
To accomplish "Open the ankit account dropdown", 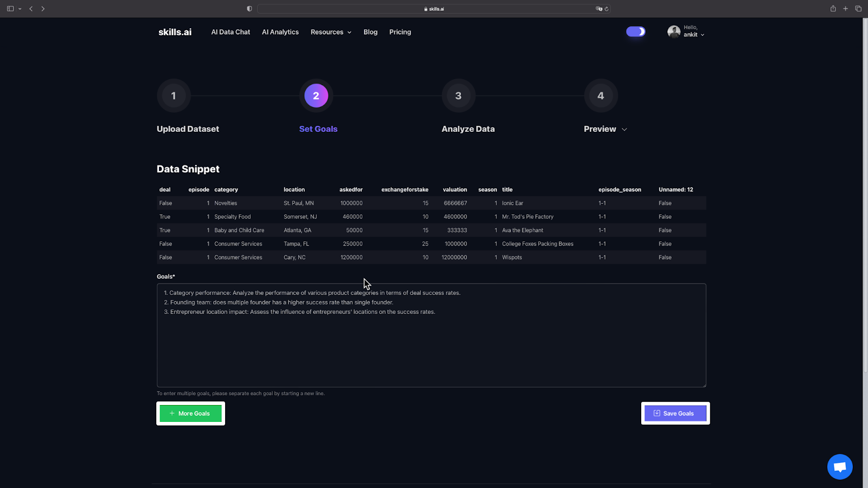I will coord(694,35).
